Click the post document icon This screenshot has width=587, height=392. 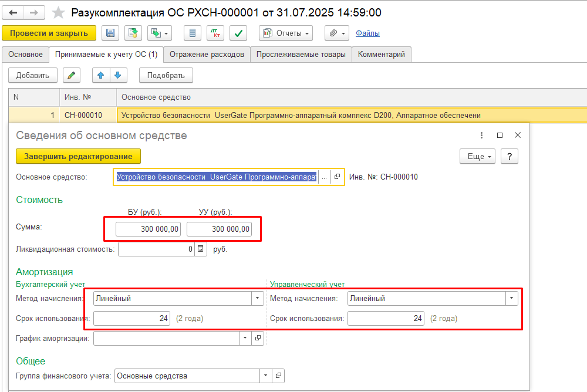point(133,33)
